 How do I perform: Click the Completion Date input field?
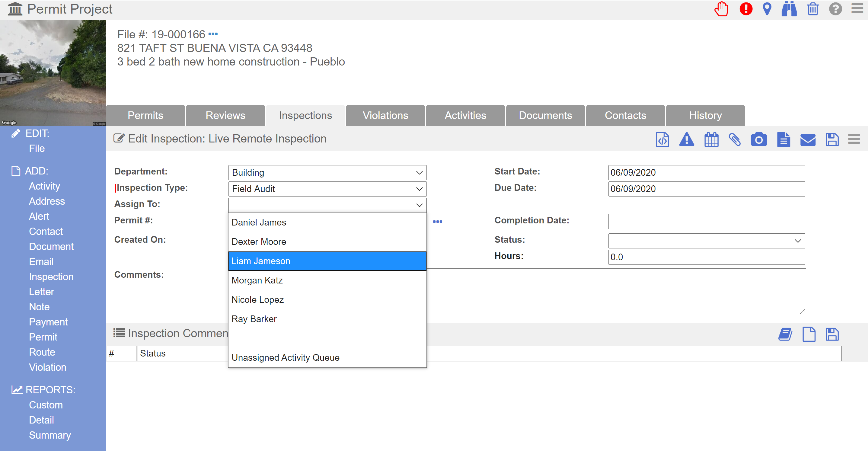[706, 222]
